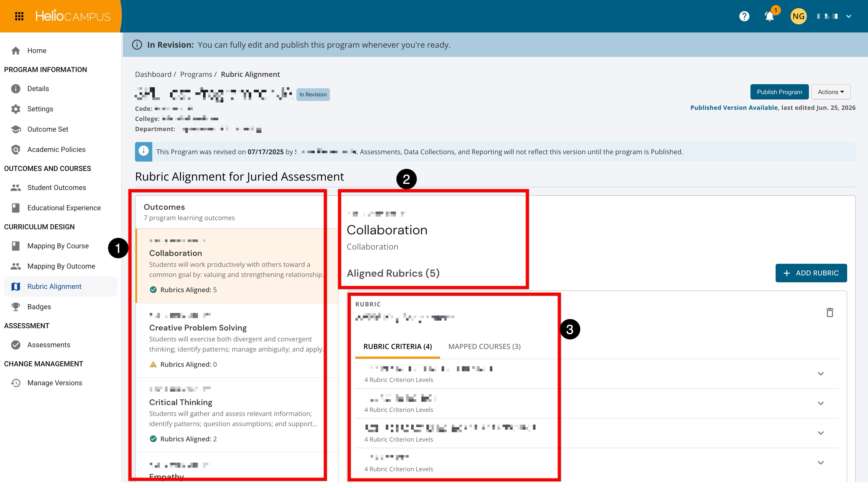Switch to the Rubric Criteria (4) tab

[398, 346]
